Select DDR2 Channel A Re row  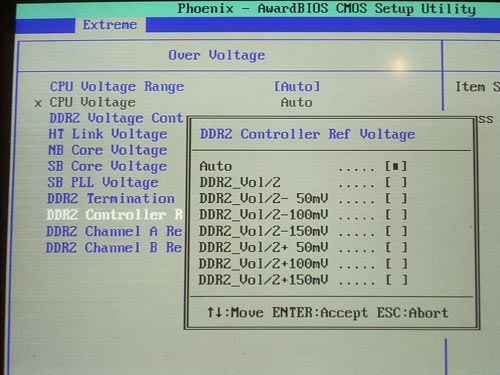pyautogui.click(x=114, y=231)
